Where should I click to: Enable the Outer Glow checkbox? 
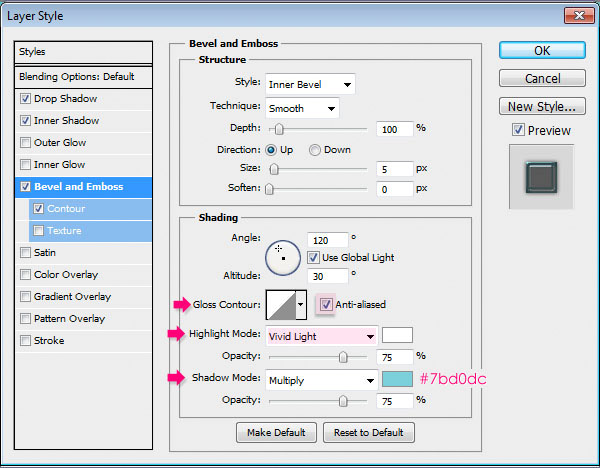[x=25, y=143]
